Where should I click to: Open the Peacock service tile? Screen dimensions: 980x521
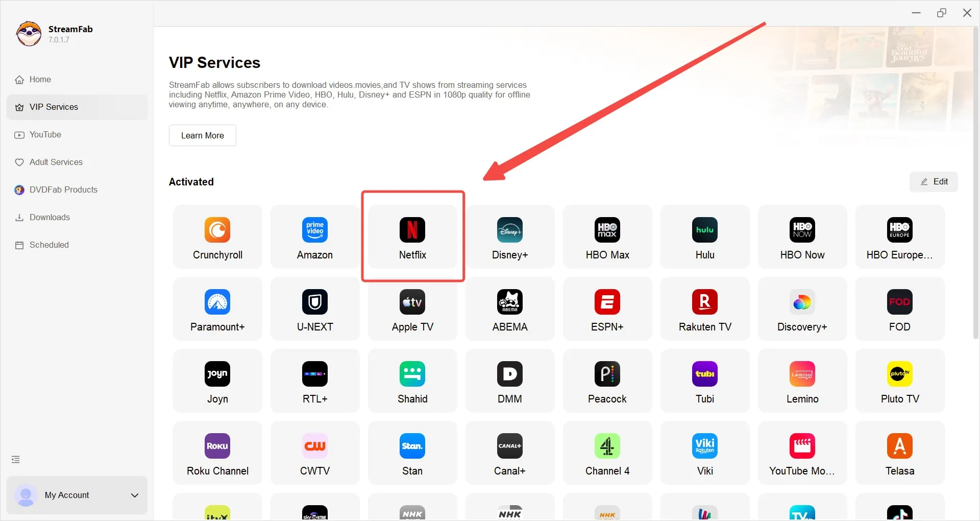tap(607, 381)
